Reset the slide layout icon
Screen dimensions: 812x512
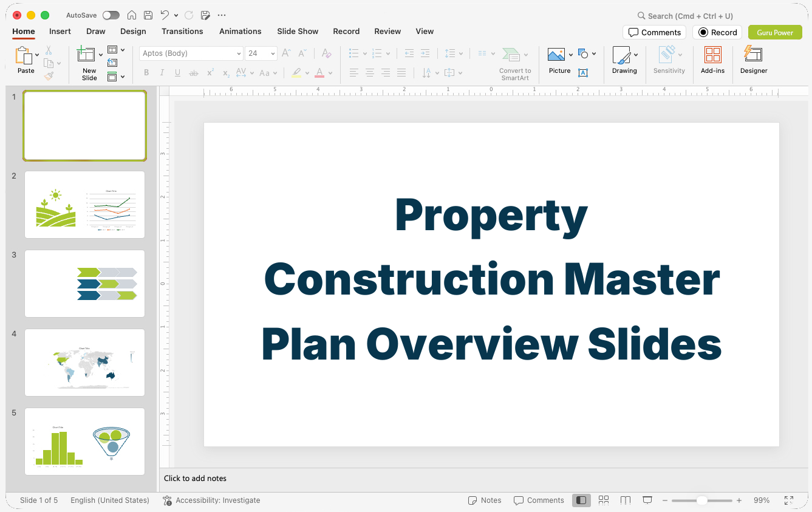112,63
